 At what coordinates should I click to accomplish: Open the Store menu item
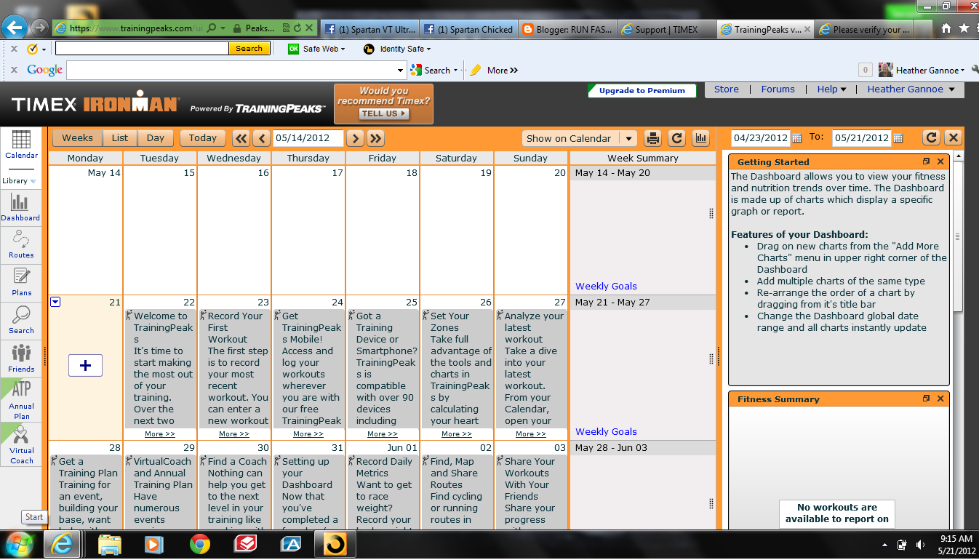click(726, 89)
